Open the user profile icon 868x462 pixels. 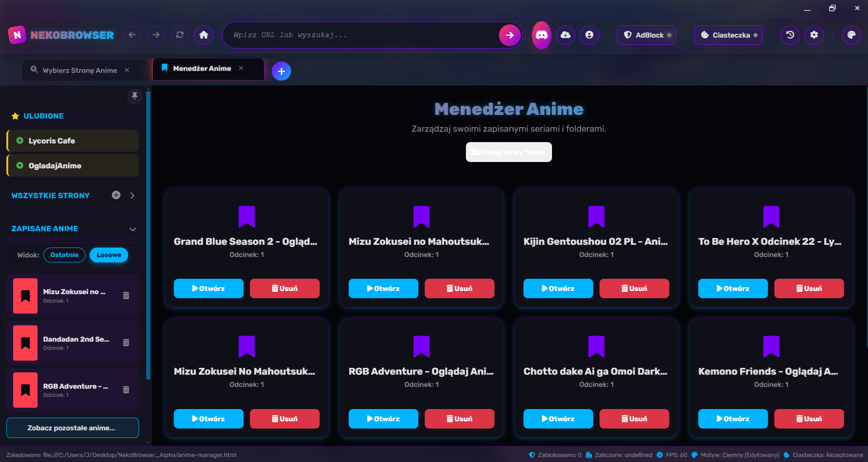pos(589,35)
